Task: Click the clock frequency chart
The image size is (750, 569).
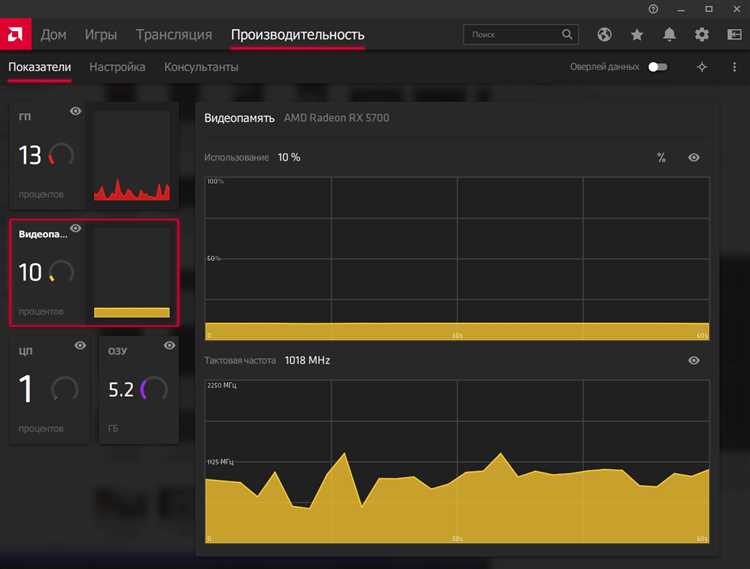Action: pos(457,461)
